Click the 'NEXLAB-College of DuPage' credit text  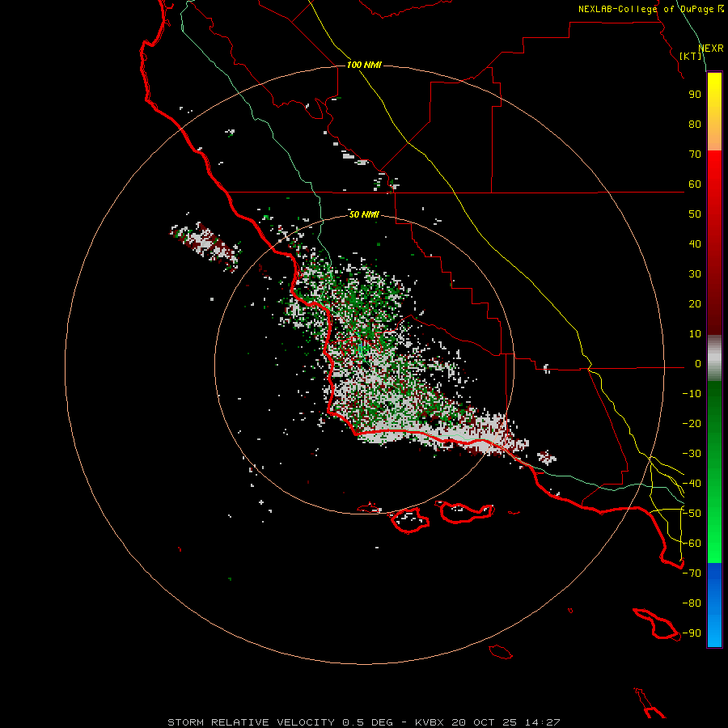645,9
